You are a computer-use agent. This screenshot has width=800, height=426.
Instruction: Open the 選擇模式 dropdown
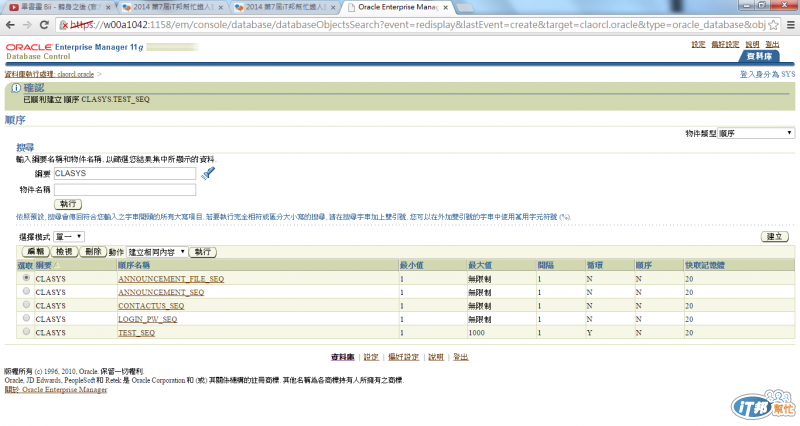click(69, 237)
